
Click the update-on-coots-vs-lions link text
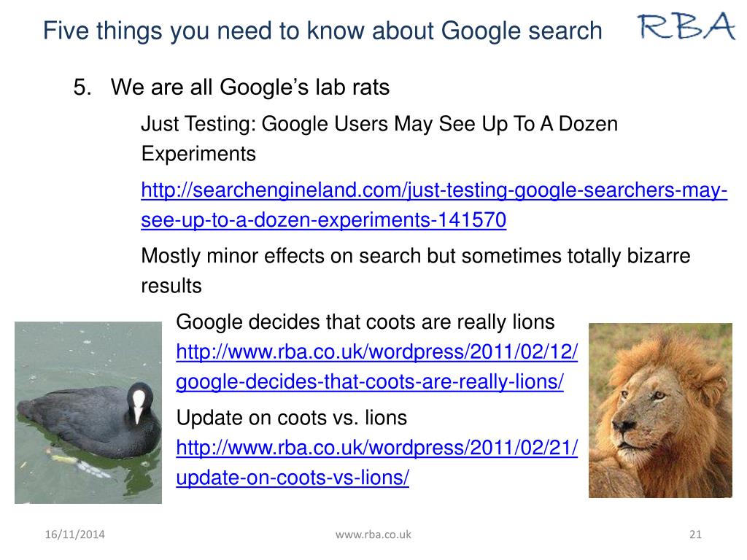[x=293, y=478]
